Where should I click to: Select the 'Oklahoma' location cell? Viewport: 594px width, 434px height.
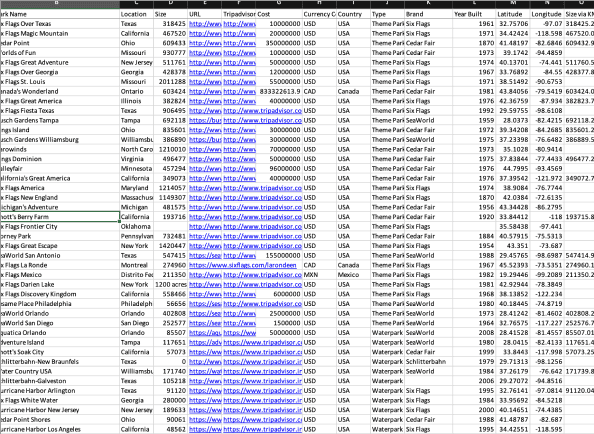136,226
